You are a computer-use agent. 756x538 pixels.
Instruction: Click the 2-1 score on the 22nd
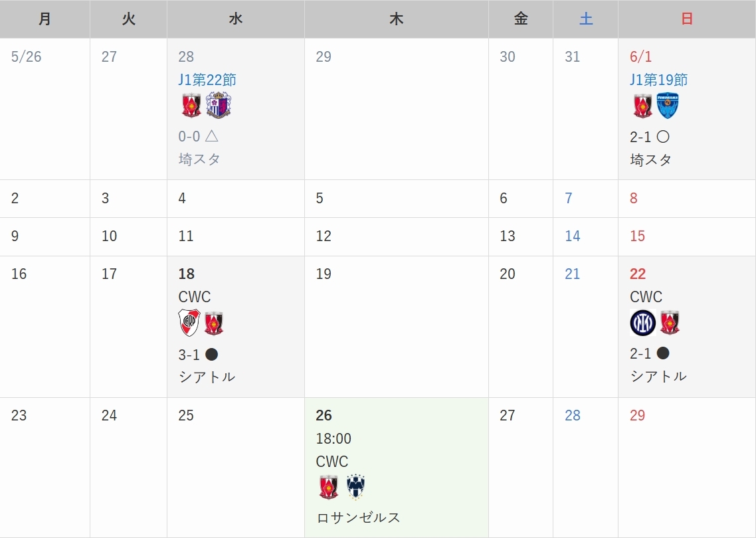click(x=641, y=354)
